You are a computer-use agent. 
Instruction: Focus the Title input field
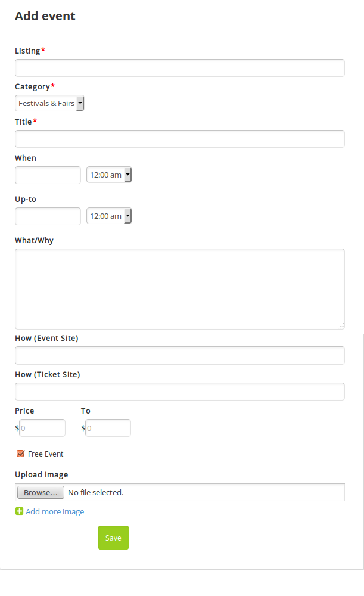click(179, 139)
